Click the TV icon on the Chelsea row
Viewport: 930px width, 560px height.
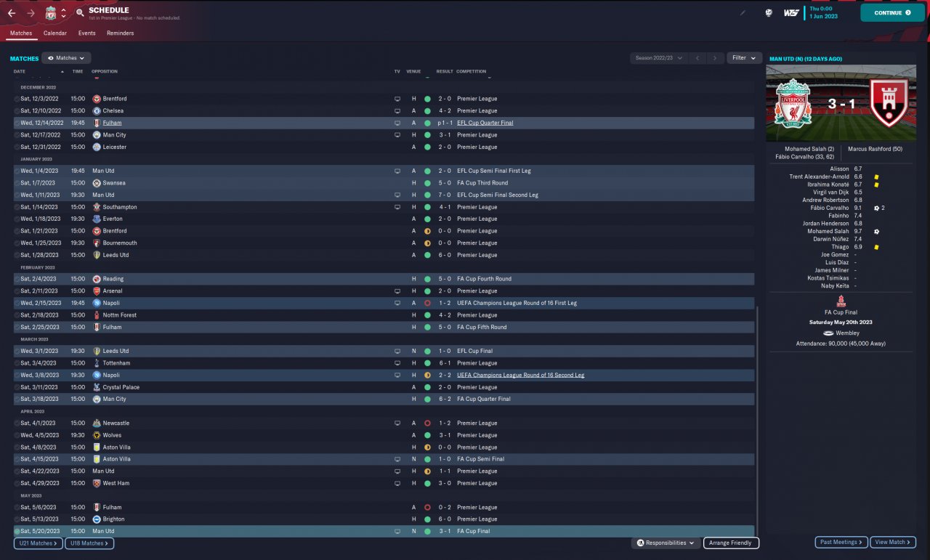(x=397, y=110)
